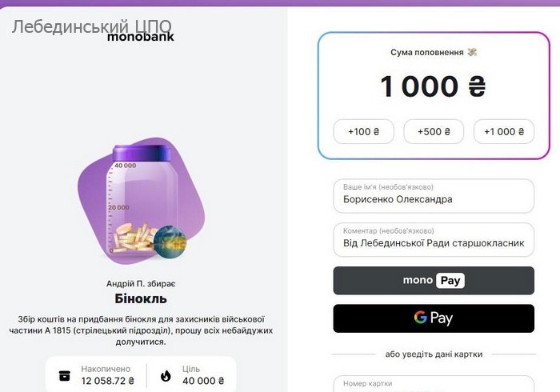
Task: Click the 40 000 ₴ goal amount
Action: point(204,381)
